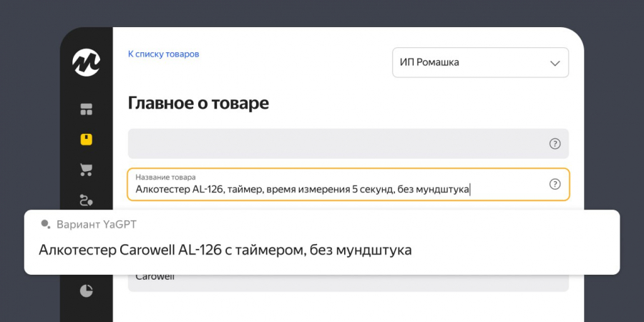
Task: Click the ИП Ромашка account name text
Action: [429, 62]
